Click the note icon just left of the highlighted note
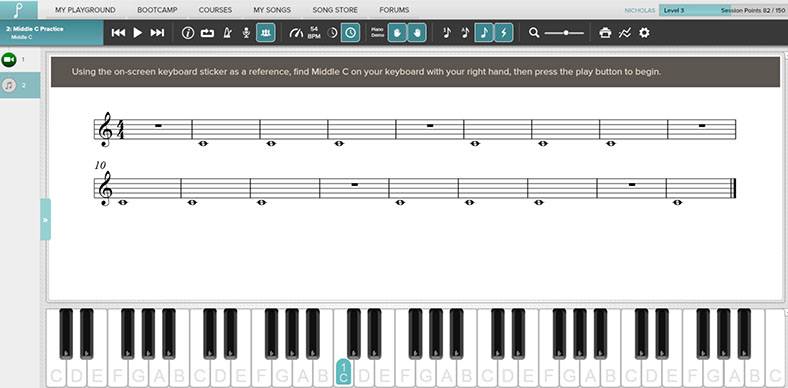 pos(465,33)
